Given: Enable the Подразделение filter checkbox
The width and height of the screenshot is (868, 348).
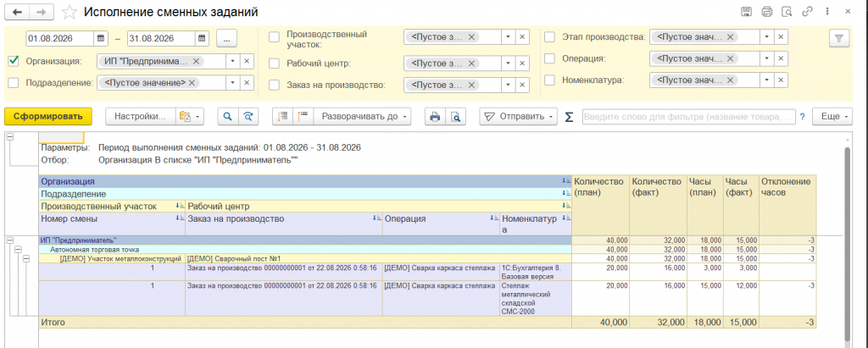Looking at the screenshot, I should tap(14, 82).
